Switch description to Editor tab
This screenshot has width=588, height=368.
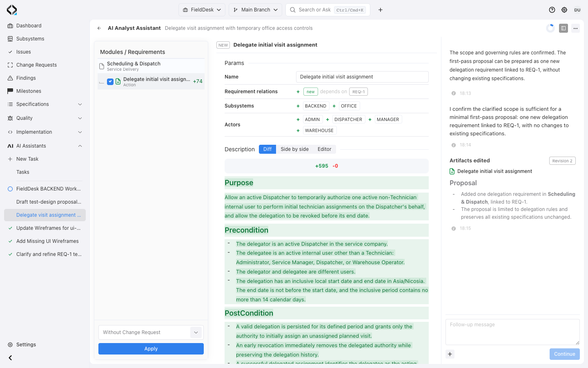[324, 149]
